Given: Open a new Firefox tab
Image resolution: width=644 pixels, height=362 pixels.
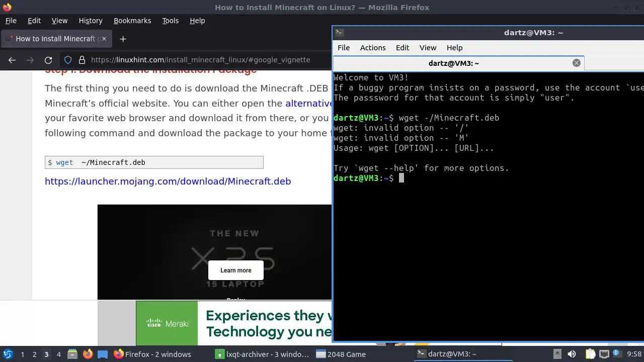Looking at the screenshot, I should click(123, 39).
